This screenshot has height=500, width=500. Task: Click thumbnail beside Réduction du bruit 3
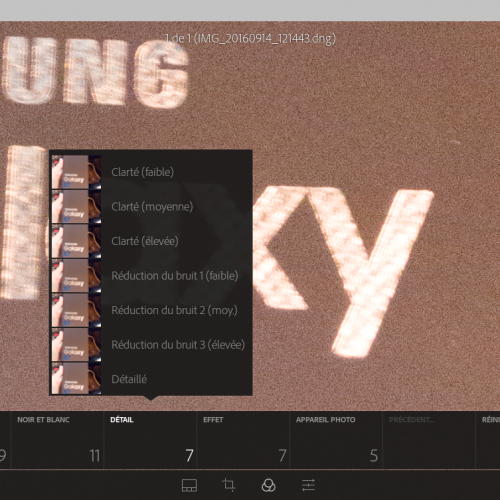(76, 345)
